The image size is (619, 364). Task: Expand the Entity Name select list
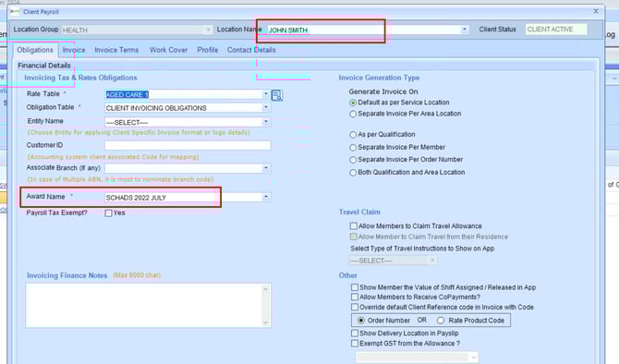pyautogui.click(x=266, y=122)
